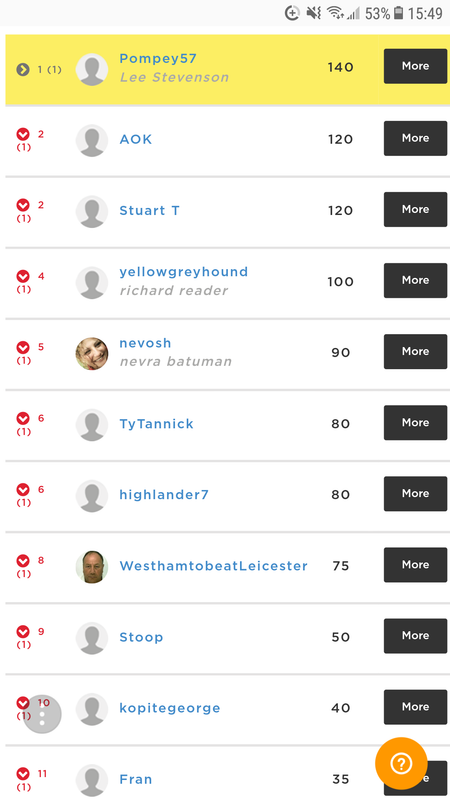
Task: Expand the red chevron for Stoop's rank
Action: (x=23, y=632)
